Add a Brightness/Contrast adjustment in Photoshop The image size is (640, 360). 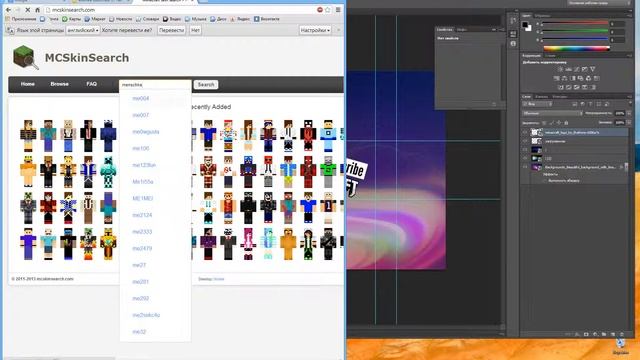[x=560, y=69]
